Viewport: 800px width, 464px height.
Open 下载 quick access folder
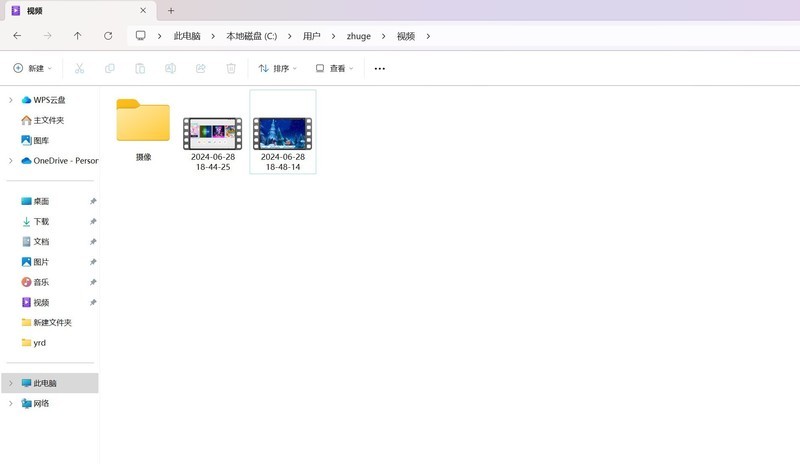click(35, 222)
